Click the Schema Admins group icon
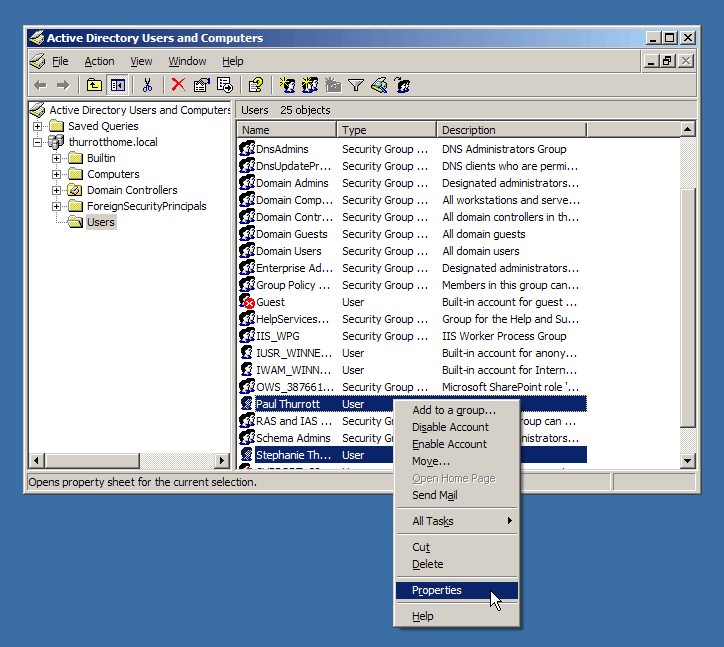 247,437
